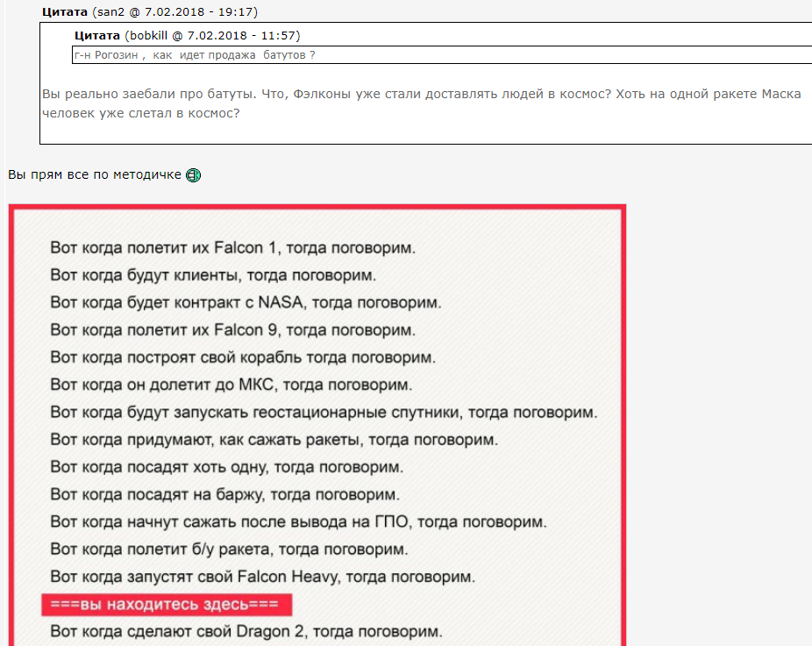Click the red '===вы находитесь здесь===' banner
The height and width of the screenshot is (646, 812).
point(167,605)
